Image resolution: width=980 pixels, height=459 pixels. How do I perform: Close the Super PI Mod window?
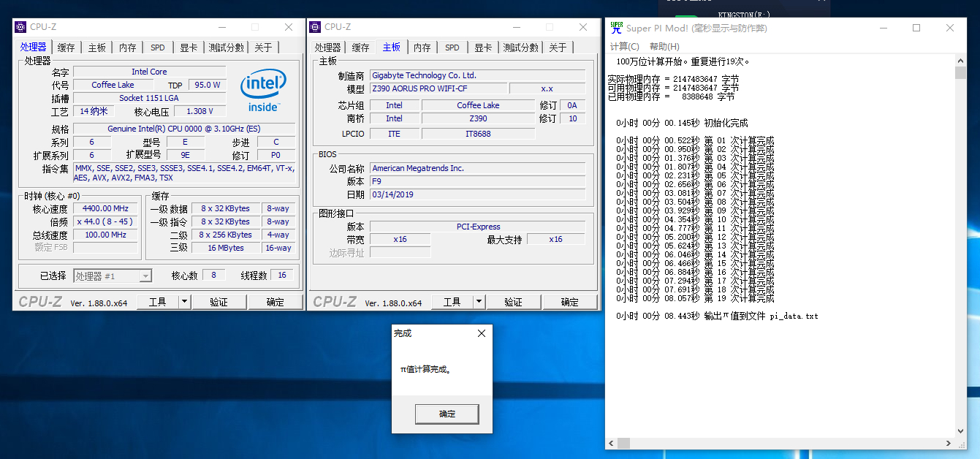pyautogui.click(x=950, y=28)
